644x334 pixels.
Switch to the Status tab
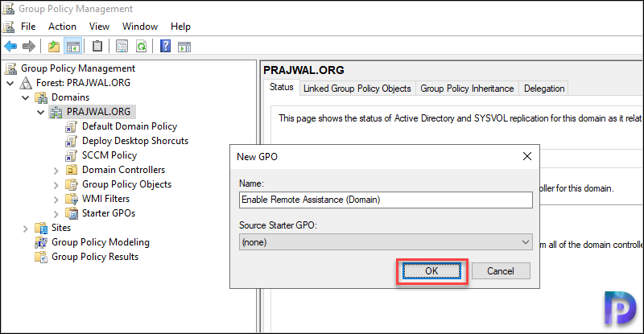click(281, 87)
